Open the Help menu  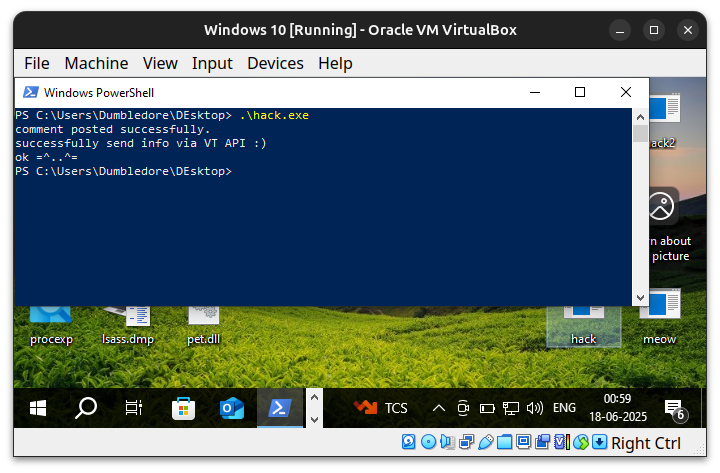[x=335, y=63]
